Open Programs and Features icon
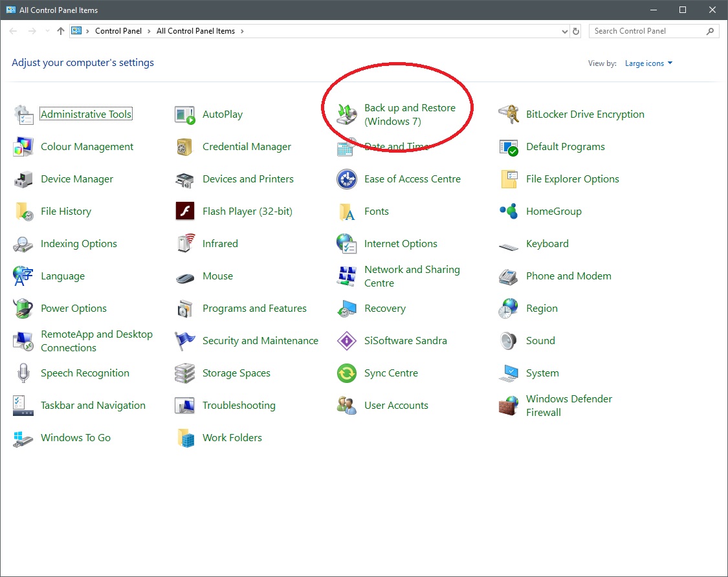The image size is (728, 577). tap(185, 309)
